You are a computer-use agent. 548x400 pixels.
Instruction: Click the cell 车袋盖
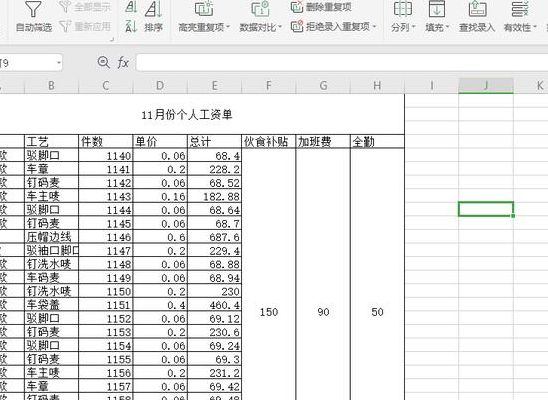coord(52,305)
